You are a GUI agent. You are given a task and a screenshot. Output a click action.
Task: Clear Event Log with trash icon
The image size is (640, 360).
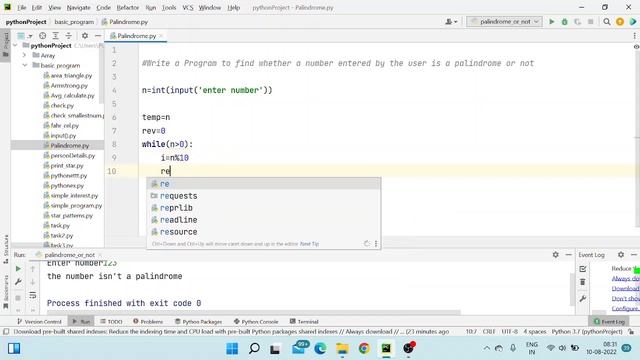click(583, 282)
